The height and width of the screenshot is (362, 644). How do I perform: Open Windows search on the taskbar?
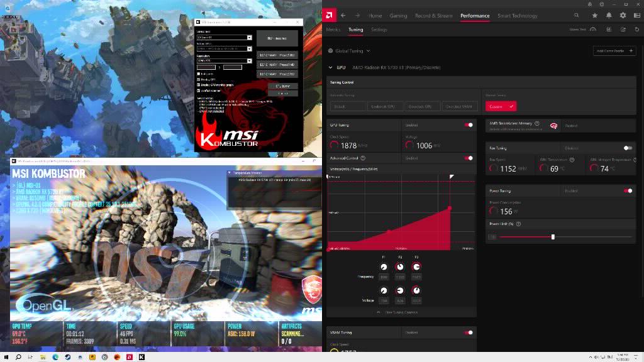tap(18, 357)
